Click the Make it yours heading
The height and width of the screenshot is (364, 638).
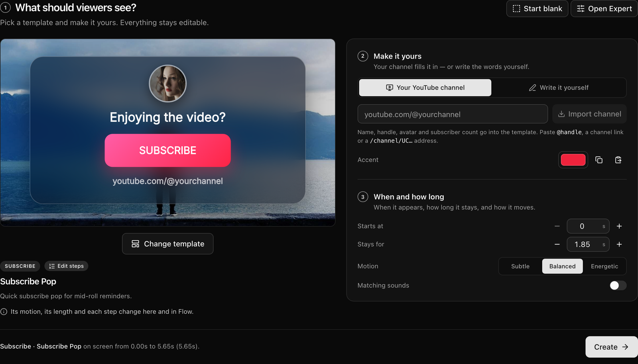pos(398,56)
